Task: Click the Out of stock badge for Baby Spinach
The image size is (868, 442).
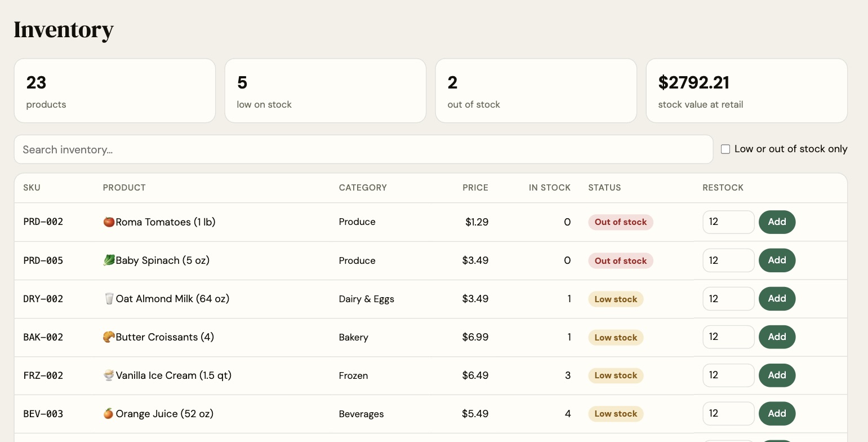Action: pyautogui.click(x=621, y=260)
